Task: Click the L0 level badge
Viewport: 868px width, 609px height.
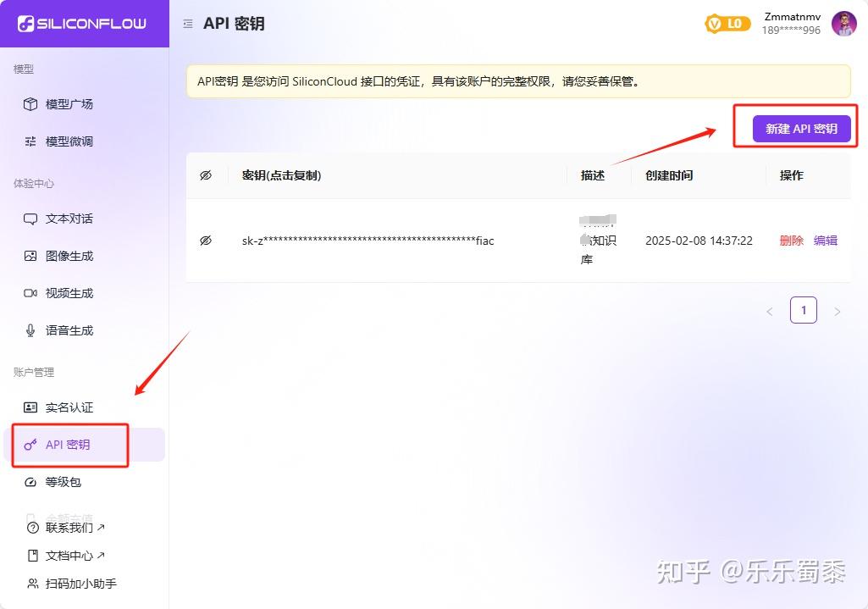Action: click(x=727, y=24)
